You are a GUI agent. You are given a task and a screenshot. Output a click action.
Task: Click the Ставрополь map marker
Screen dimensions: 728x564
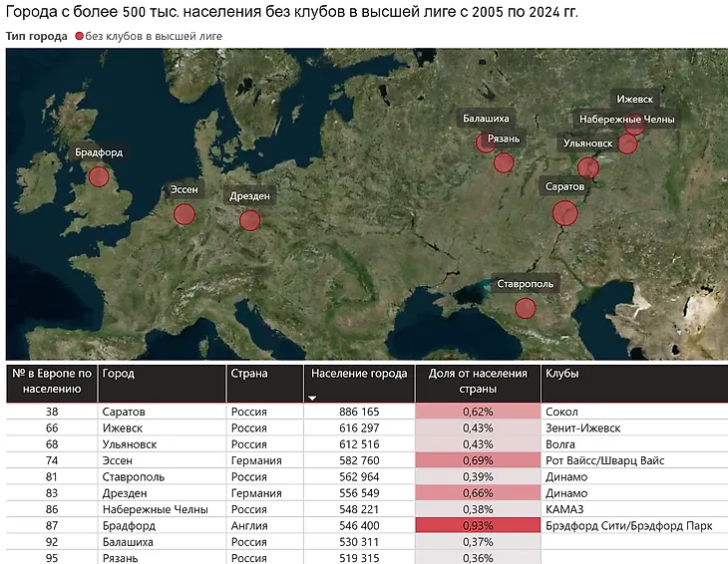tap(526, 309)
